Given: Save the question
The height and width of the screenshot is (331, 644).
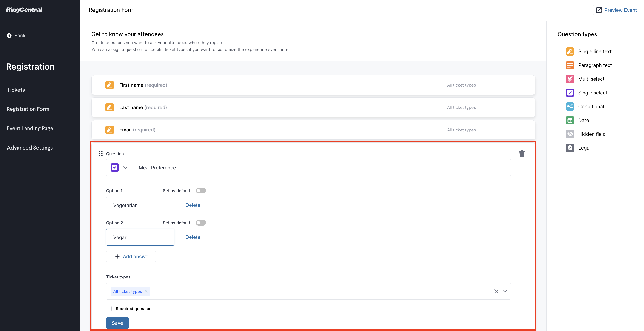Looking at the screenshot, I should pyautogui.click(x=117, y=323).
